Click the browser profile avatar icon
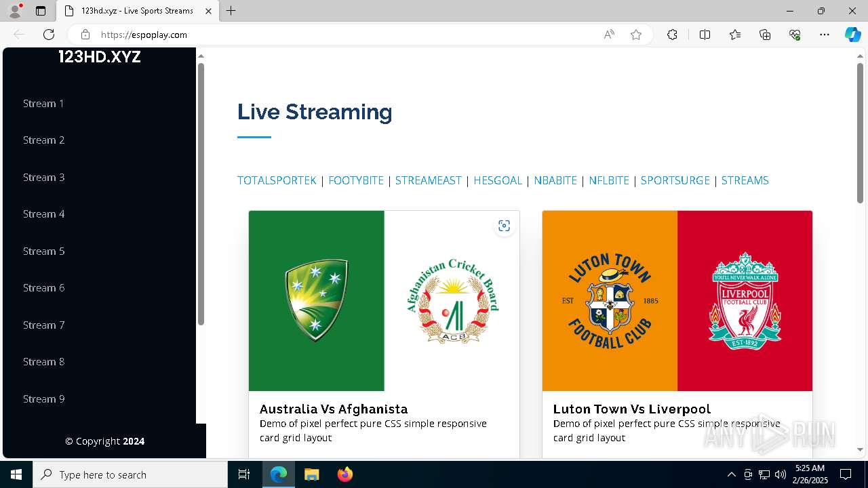This screenshot has width=868, height=488. 14,11
